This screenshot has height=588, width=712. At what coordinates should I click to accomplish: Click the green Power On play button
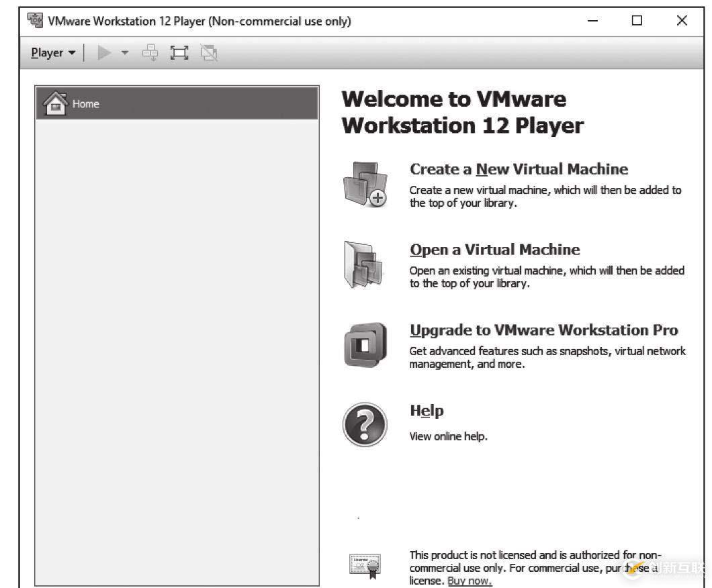coord(104,52)
